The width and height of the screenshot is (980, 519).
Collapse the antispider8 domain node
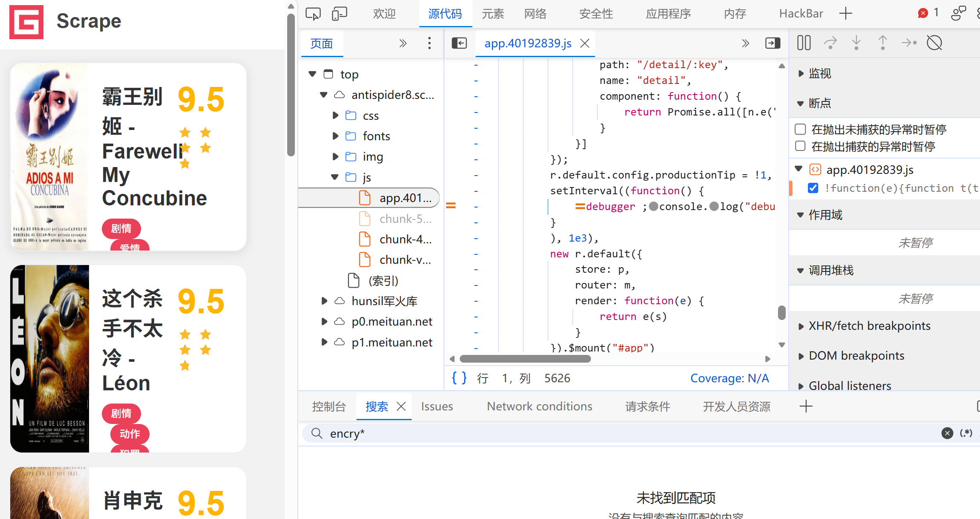click(324, 95)
